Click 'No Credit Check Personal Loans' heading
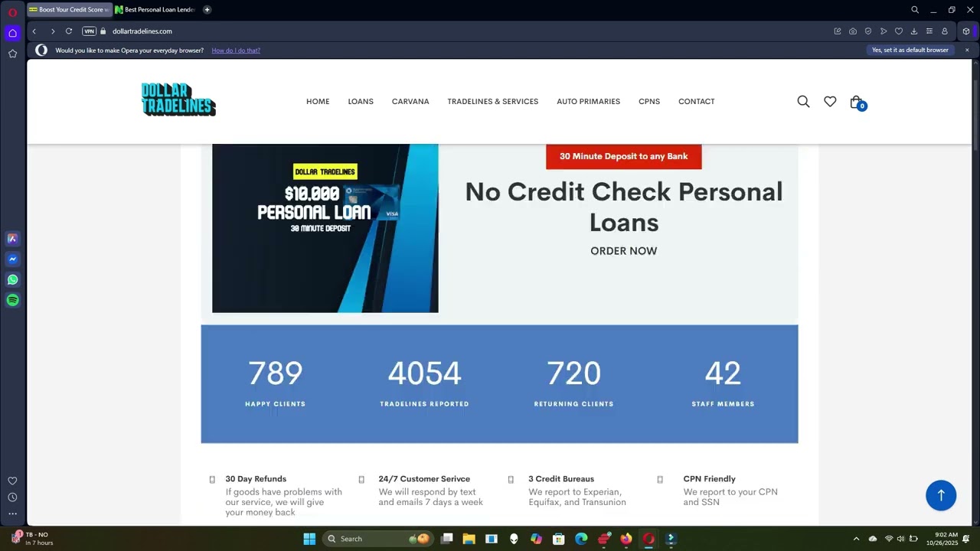 (624, 207)
